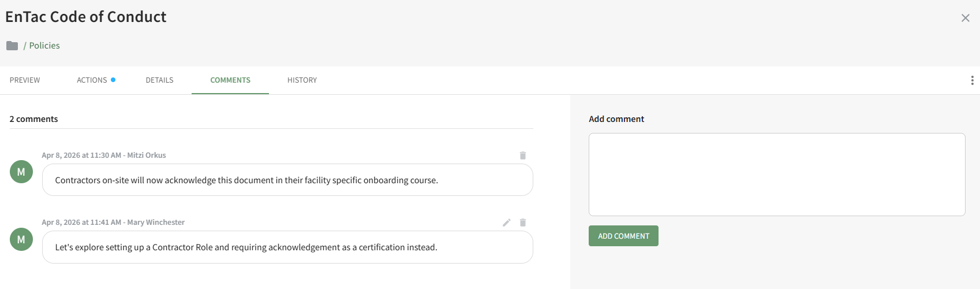Screen dimensions: 980x289
Task: Open the three-dot more options menu
Action: (972, 80)
